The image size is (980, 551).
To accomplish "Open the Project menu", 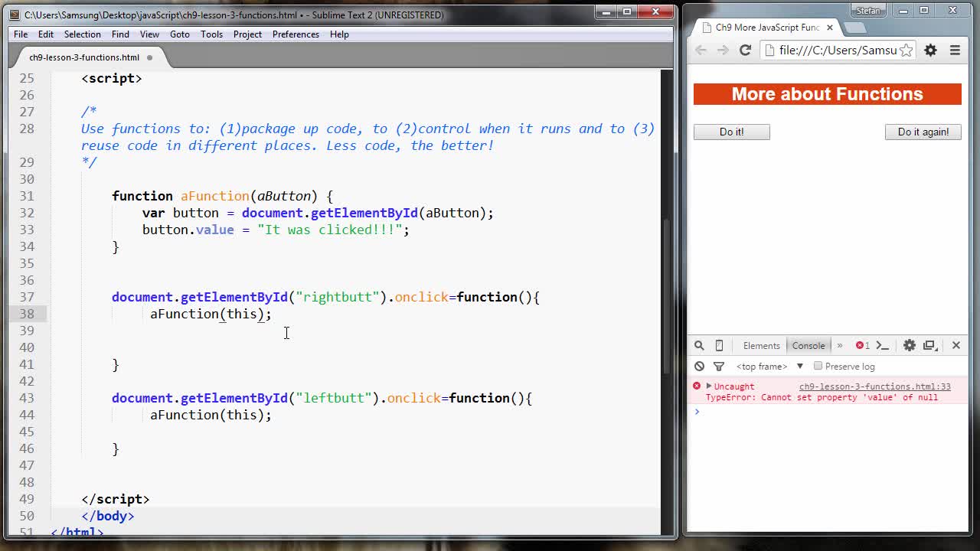I will point(247,34).
